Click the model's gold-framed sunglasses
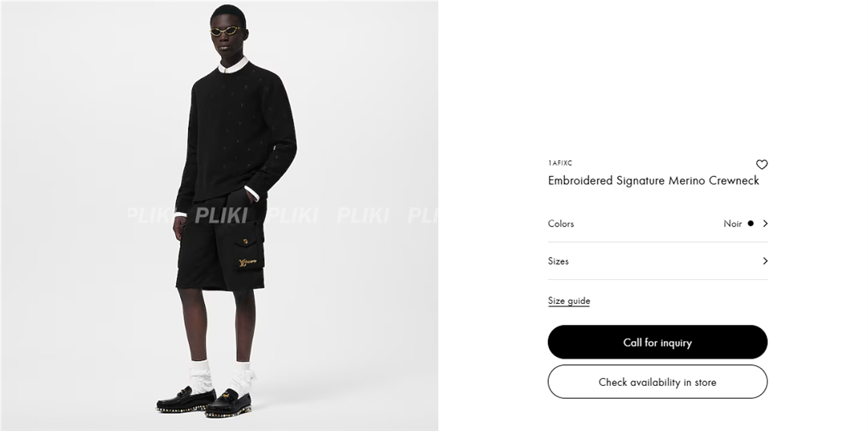This screenshot has width=868, height=431. (226, 31)
